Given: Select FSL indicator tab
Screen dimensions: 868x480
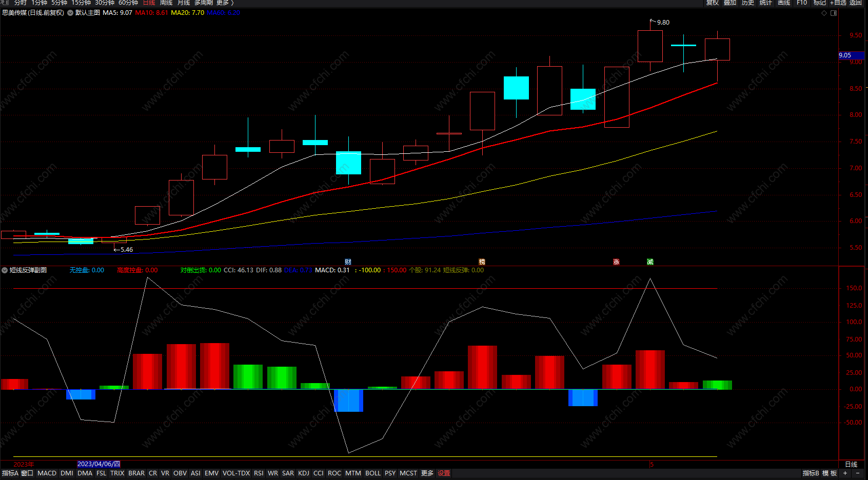Looking at the screenshot, I should pos(101,473).
